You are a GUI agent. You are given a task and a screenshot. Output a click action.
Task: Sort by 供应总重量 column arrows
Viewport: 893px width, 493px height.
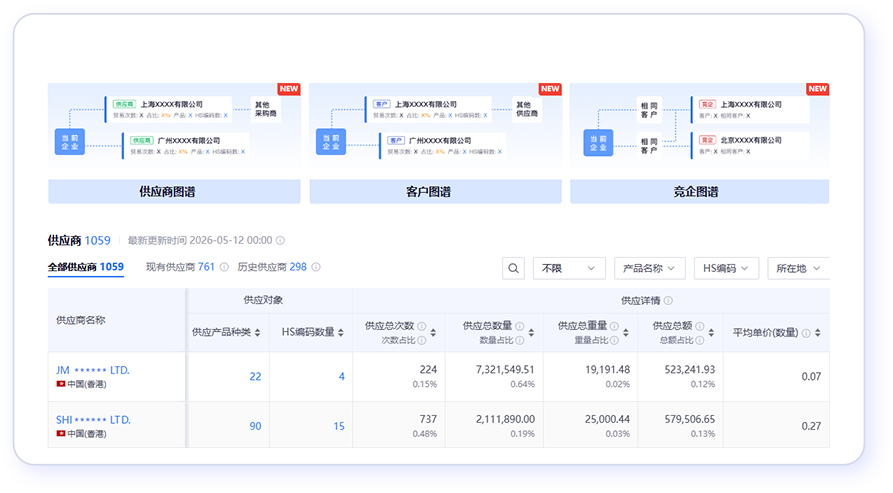(x=625, y=332)
